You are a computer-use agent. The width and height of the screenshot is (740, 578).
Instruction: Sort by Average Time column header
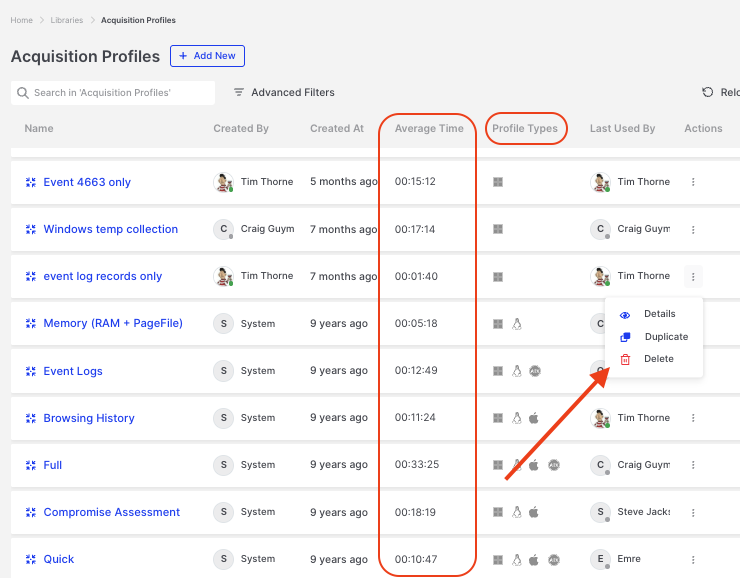click(429, 129)
